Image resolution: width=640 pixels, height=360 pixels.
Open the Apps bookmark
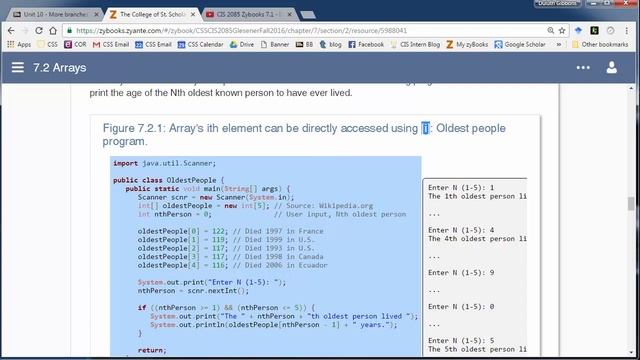tap(19, 44)
